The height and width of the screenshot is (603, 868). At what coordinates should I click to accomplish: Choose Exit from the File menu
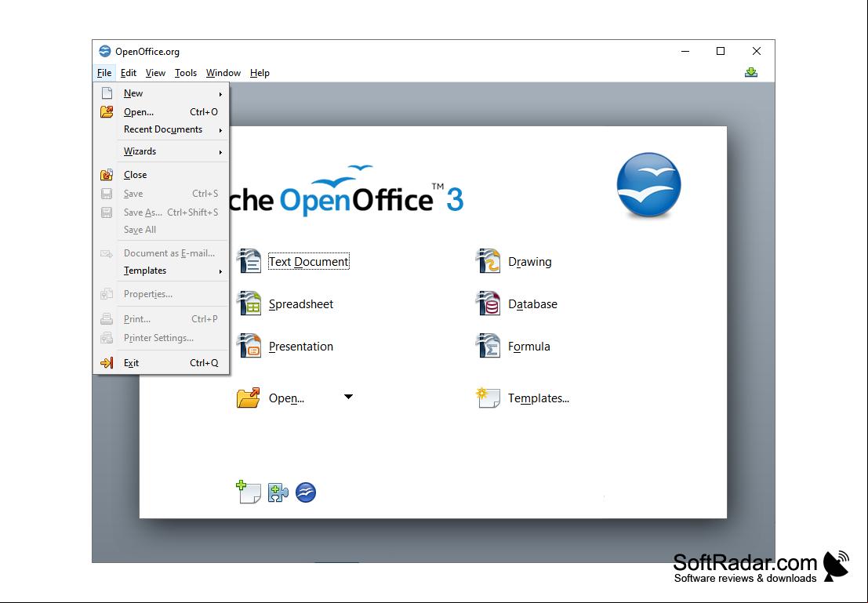pyautogui.click(x=161, y=363)
